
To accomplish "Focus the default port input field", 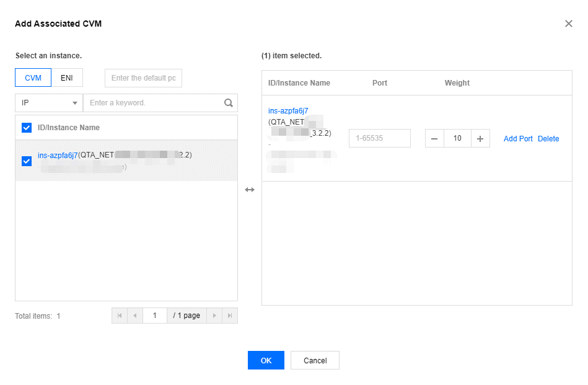I will click(x=143, y=78).
